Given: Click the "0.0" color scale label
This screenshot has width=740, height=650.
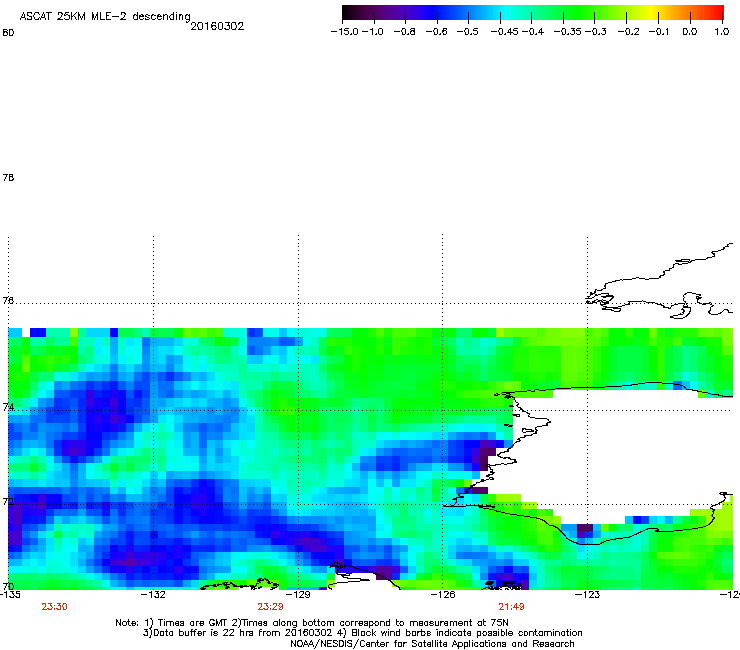Looking at the screenshot, I should tap(690, 32).
